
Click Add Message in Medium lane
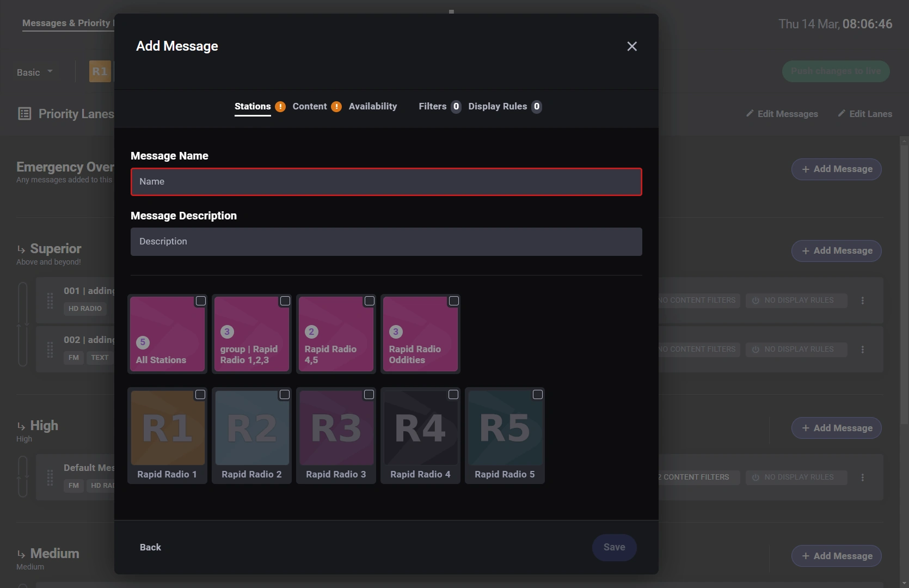tap(837, 556)
